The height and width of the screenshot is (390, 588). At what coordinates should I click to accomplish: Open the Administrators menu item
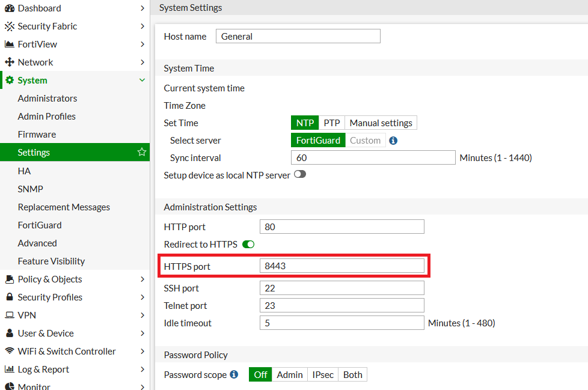(x=47, y=99)
